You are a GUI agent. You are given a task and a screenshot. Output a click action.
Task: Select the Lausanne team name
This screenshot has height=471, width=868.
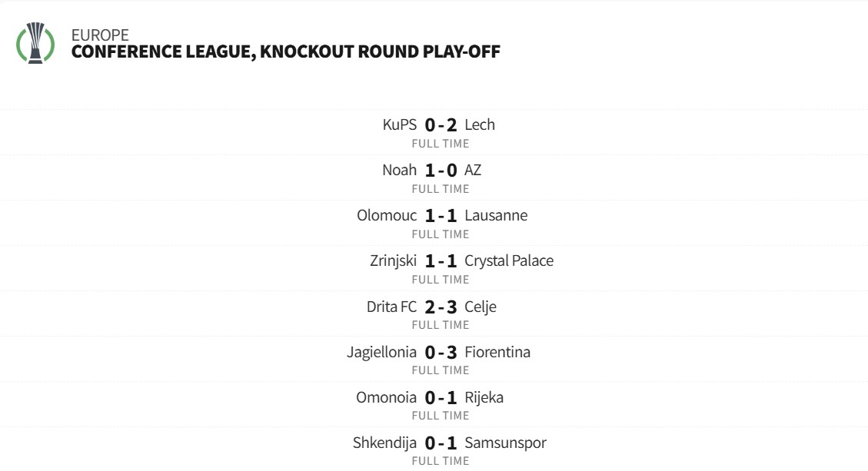click(496, 215)
